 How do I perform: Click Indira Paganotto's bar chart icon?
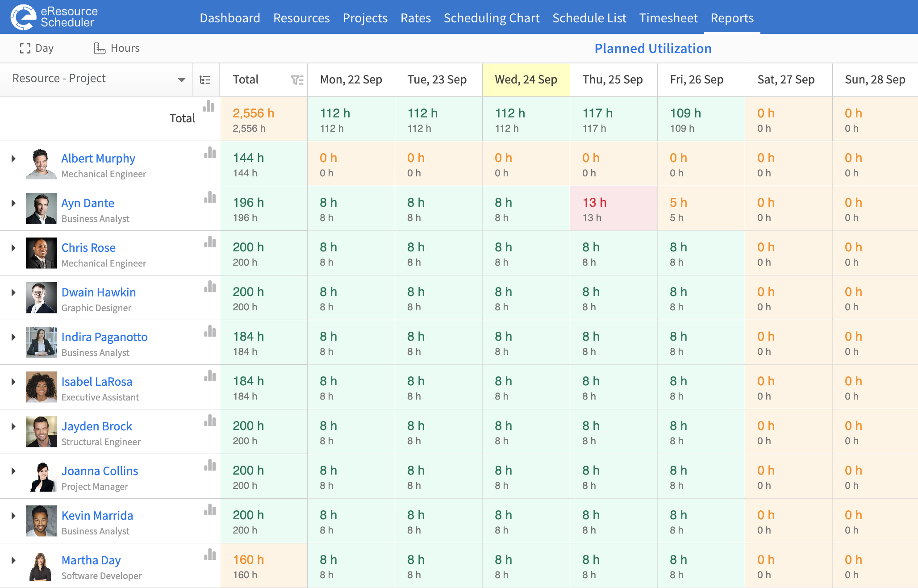click(210, 331)
